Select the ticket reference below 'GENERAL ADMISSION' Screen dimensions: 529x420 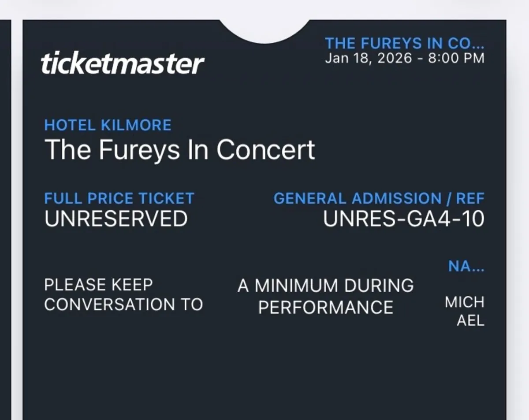403,219
